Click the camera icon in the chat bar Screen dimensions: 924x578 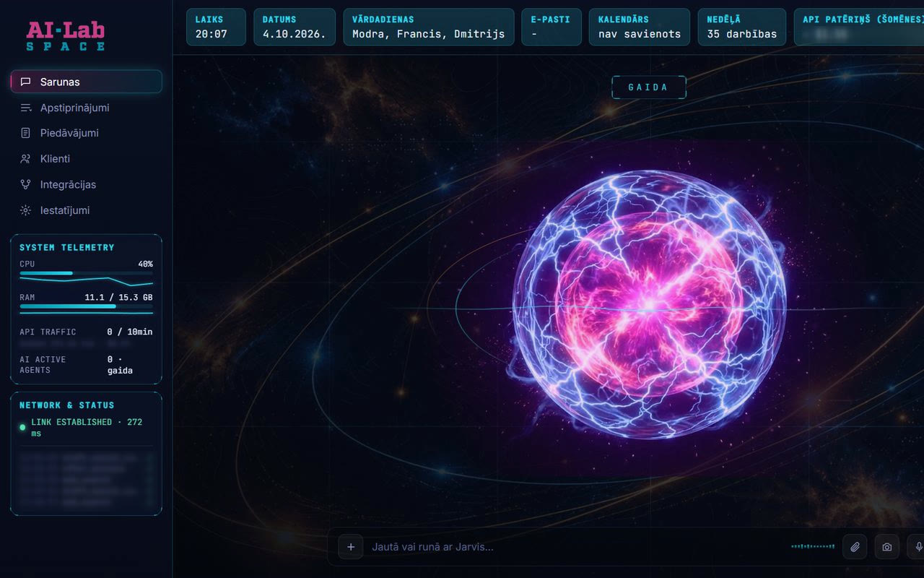point(887,547)
